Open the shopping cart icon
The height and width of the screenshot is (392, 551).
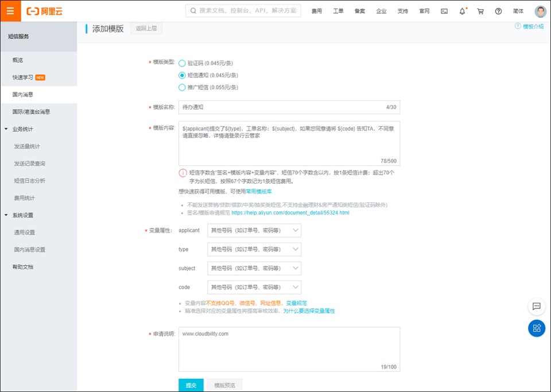[x=480, y=11]
